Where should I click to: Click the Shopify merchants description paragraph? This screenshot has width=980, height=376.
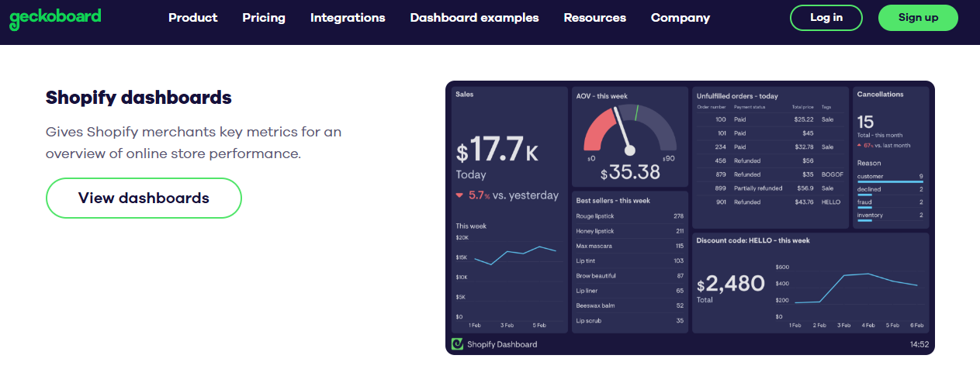[193, 143]
